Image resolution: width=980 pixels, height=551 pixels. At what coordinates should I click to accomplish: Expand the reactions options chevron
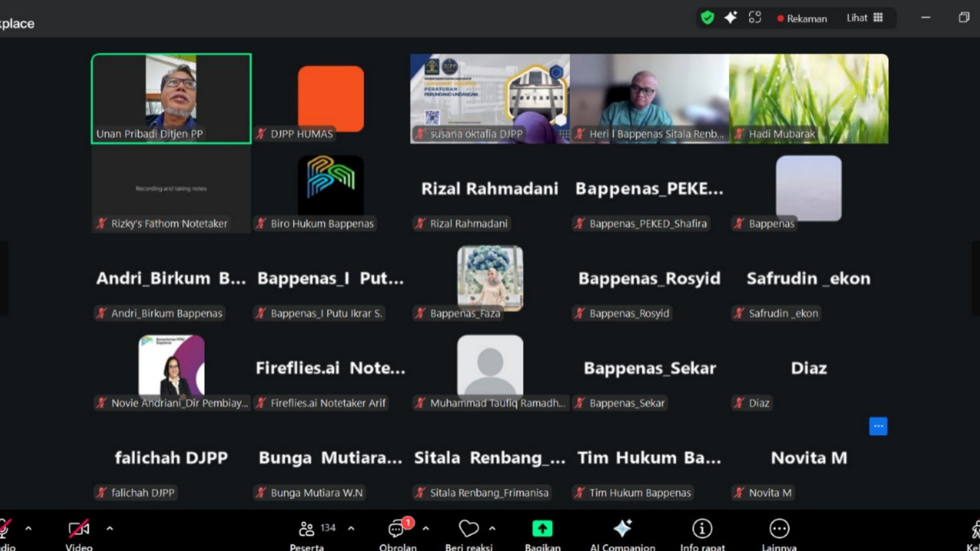pos(492,529)
